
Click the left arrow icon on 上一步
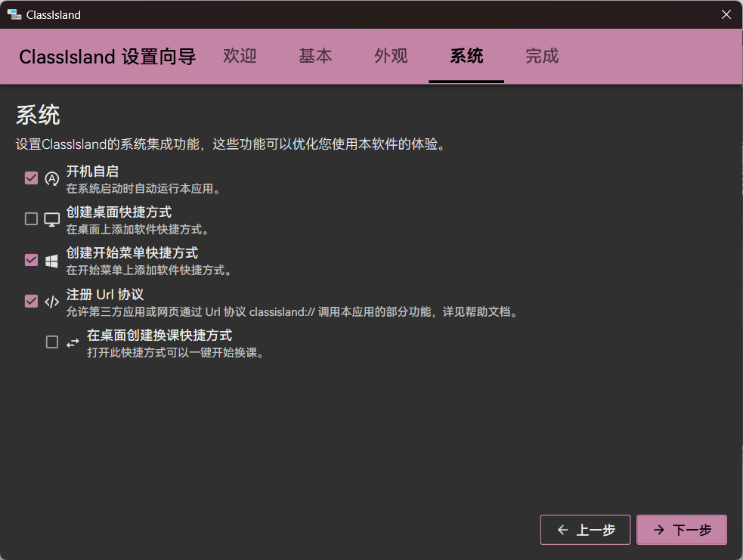[563, 530]
